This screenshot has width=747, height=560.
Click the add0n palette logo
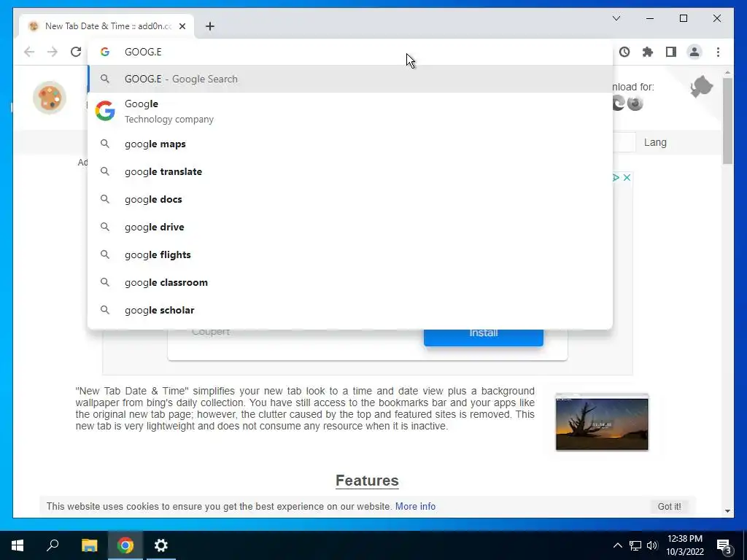click(50, 98)
